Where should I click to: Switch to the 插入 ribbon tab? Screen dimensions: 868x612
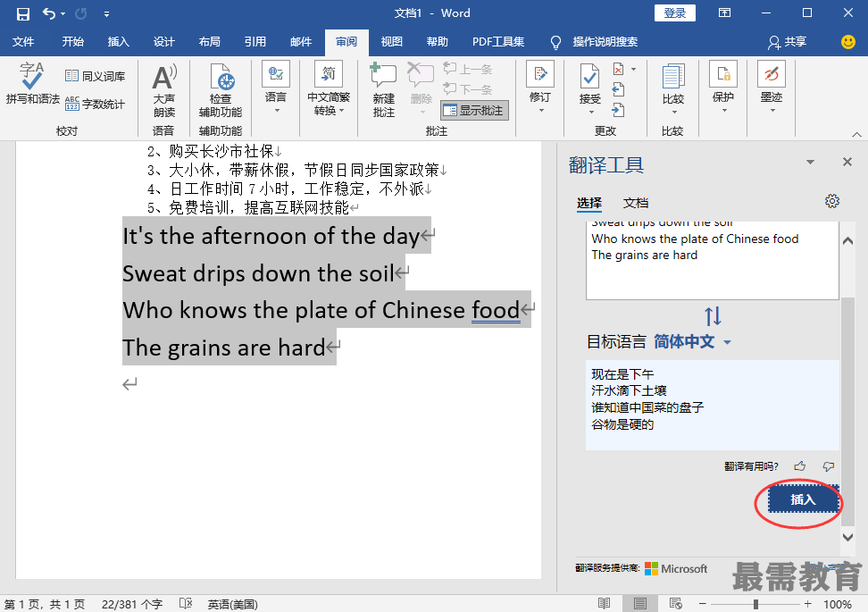point(118,41)
